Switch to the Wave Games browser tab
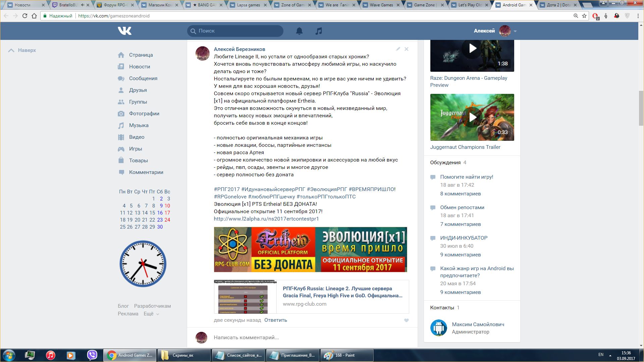The height and width of the screenshot is (362, 644). (x=381, y=5)
